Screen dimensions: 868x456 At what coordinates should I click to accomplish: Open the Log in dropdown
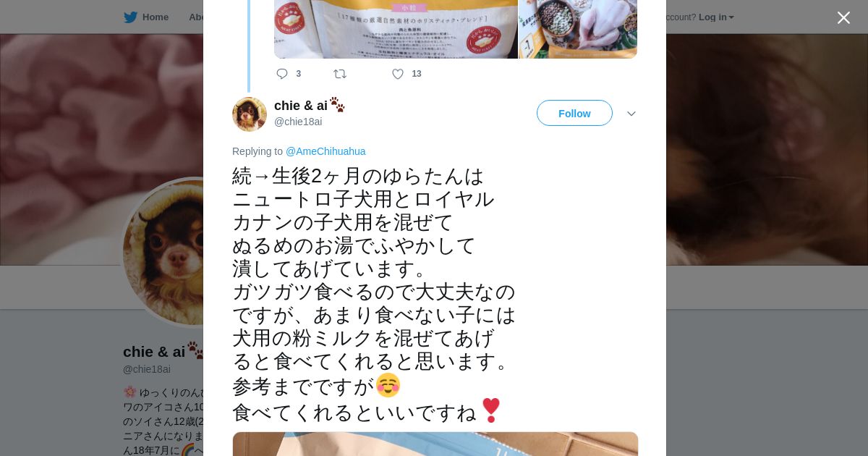tap(716, 17)
